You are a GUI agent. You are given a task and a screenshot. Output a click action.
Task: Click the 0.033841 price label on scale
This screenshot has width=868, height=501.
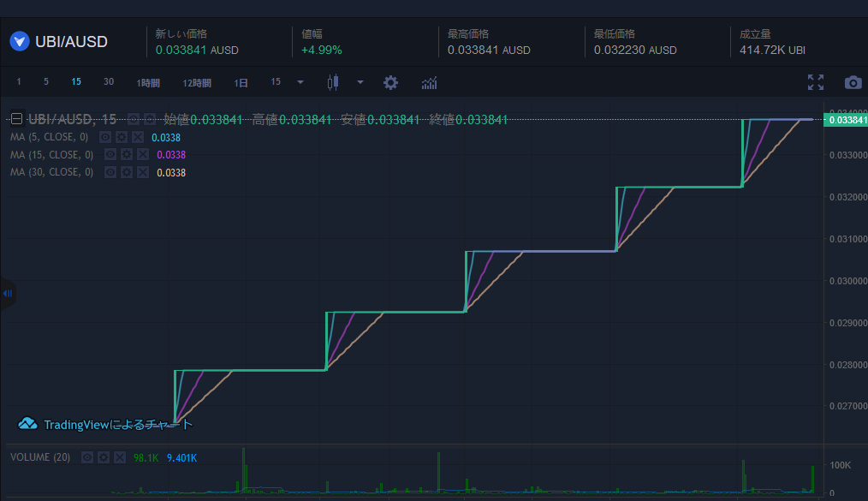click(x=846, y=120)
